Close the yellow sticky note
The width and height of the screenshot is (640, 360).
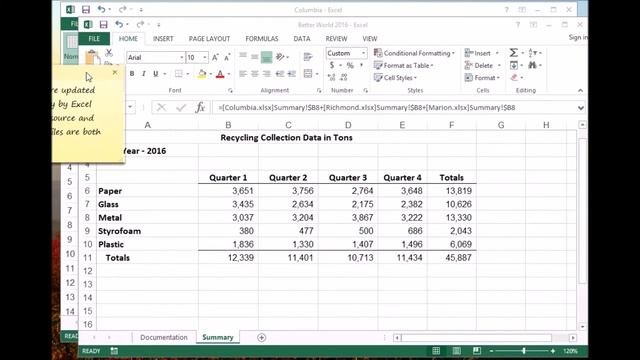115,72
